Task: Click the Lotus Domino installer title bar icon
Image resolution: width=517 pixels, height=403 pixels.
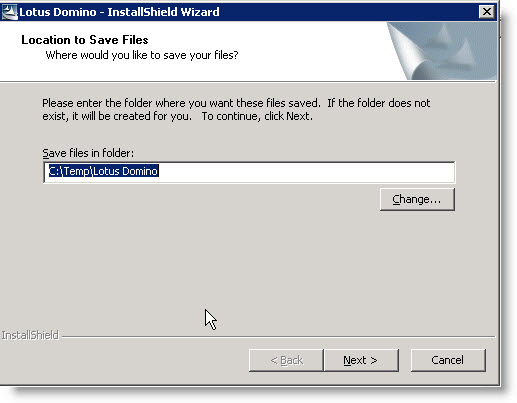Action: tap(9, 12)
